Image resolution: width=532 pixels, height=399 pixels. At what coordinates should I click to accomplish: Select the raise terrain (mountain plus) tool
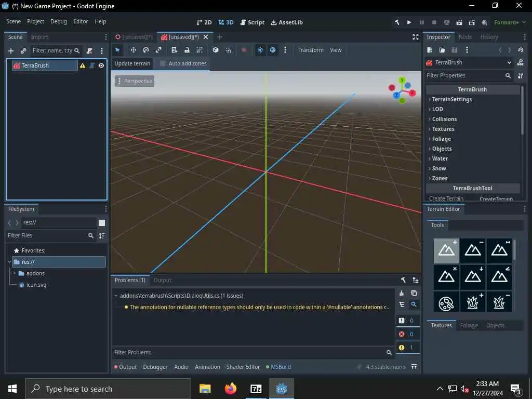(x=446, y=251)
